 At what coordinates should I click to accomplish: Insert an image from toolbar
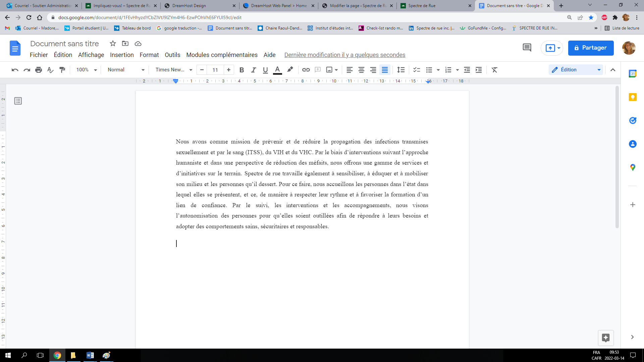[329, 70]
